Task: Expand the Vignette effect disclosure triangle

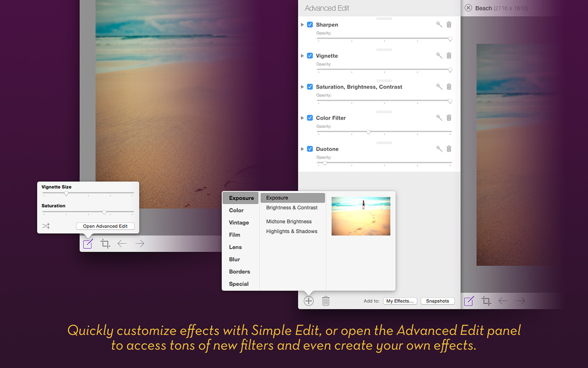Action: (302, 56)
